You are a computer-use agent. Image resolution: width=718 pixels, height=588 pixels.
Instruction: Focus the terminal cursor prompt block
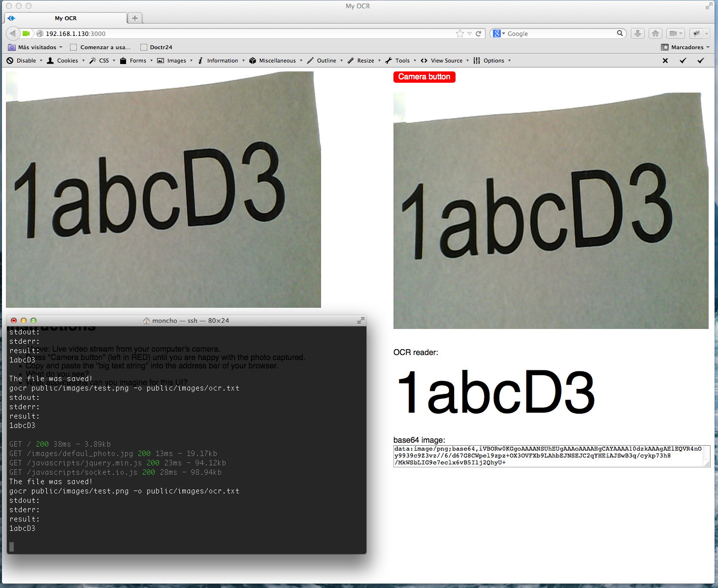[x=11, y=547]
